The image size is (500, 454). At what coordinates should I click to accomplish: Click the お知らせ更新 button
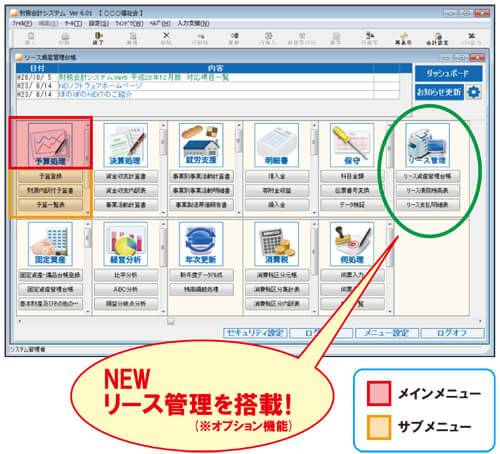[439, 92]
